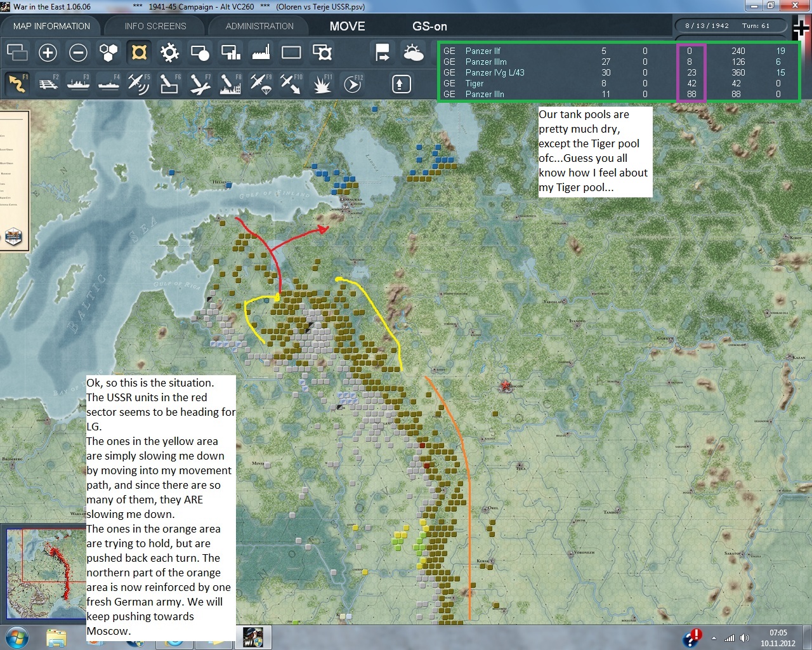Select F5 air recon mode icon
Viewport: 812px width, 650px height.
point(139,83)
